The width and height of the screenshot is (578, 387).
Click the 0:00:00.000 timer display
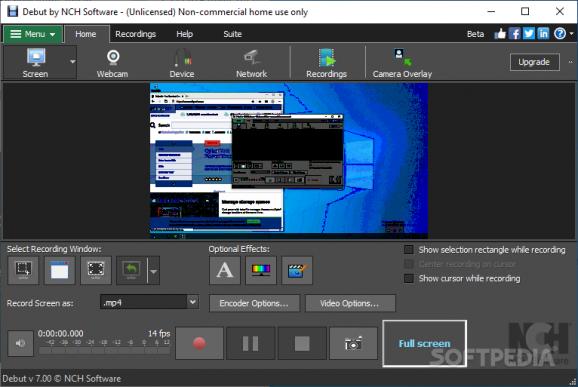click(60, 334)
